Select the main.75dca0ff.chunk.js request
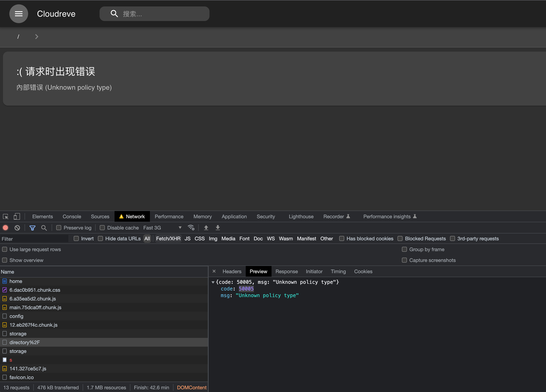Image resolution: width=546 pixels, height=392 pixels. point(35,307)
